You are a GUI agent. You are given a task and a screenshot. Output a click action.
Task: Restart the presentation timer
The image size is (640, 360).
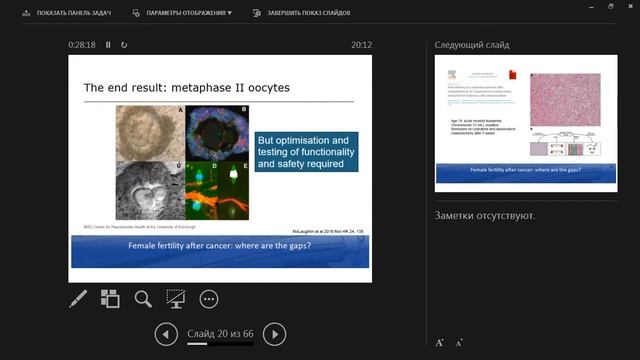point(124,45)
